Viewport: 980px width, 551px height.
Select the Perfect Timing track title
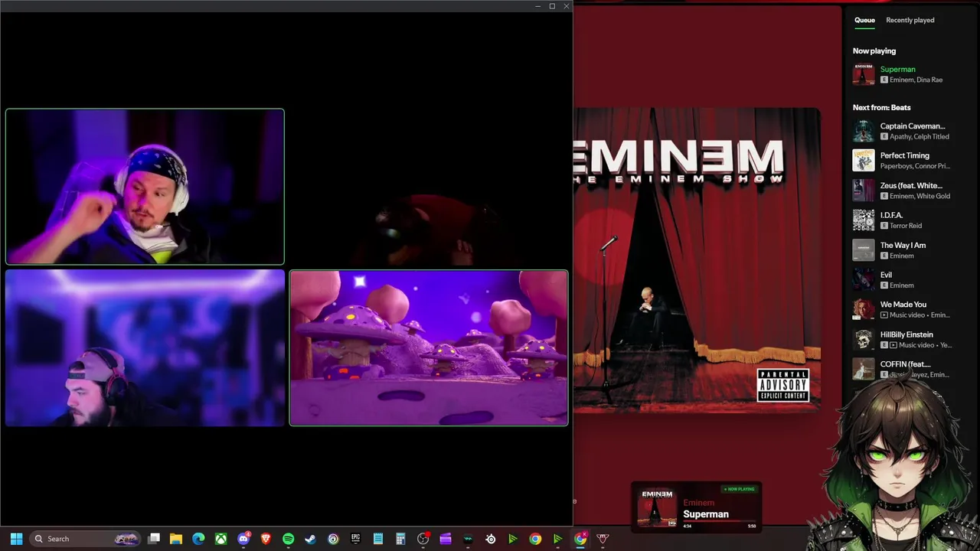point(904,155)
